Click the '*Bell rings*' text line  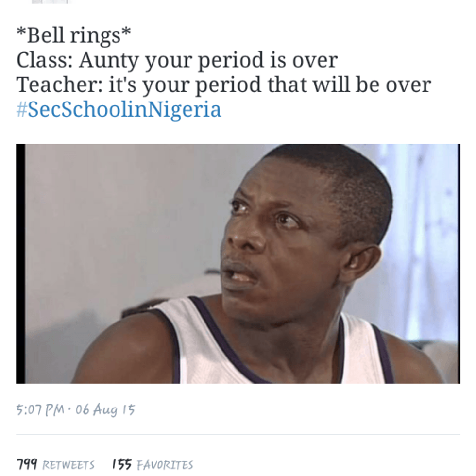click(73, 35)
